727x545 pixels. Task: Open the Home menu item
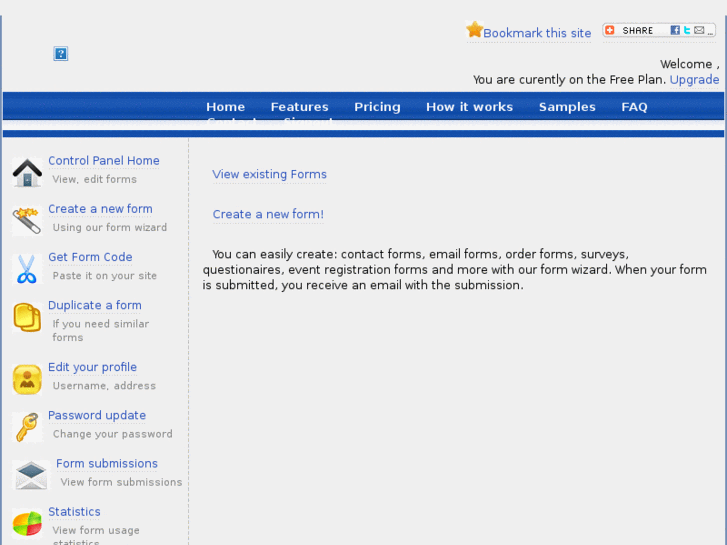[225, 107]
